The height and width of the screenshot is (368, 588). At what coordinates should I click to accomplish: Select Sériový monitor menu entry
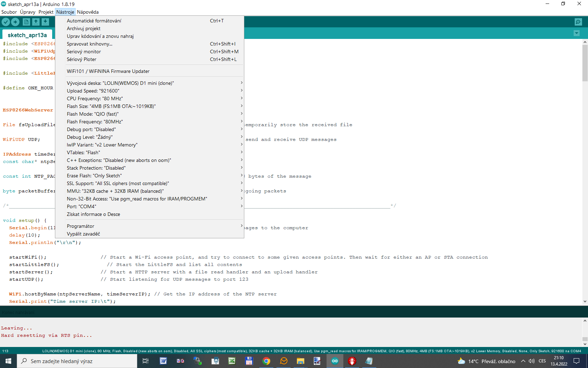click(x=84, y=52)
